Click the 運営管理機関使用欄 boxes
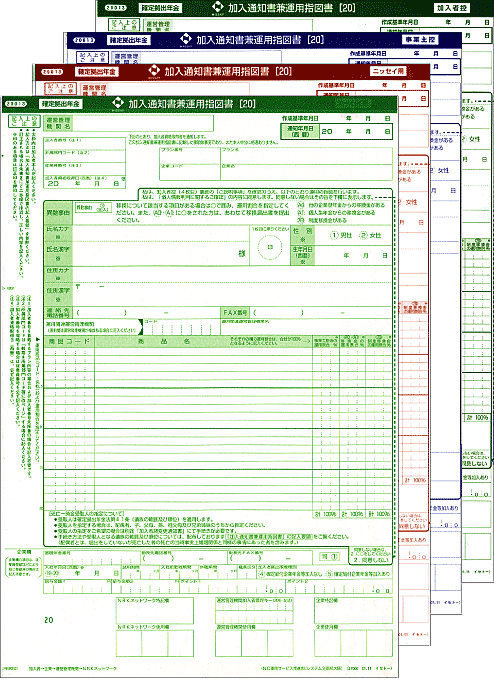 (x=254, y=641)
